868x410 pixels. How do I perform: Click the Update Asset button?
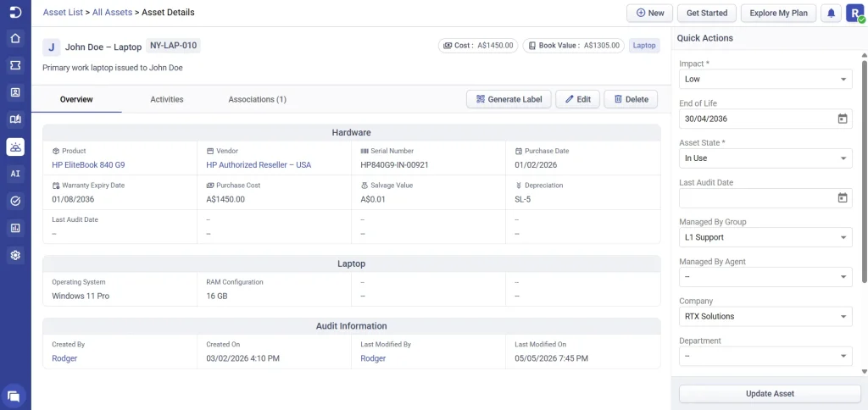770,394
